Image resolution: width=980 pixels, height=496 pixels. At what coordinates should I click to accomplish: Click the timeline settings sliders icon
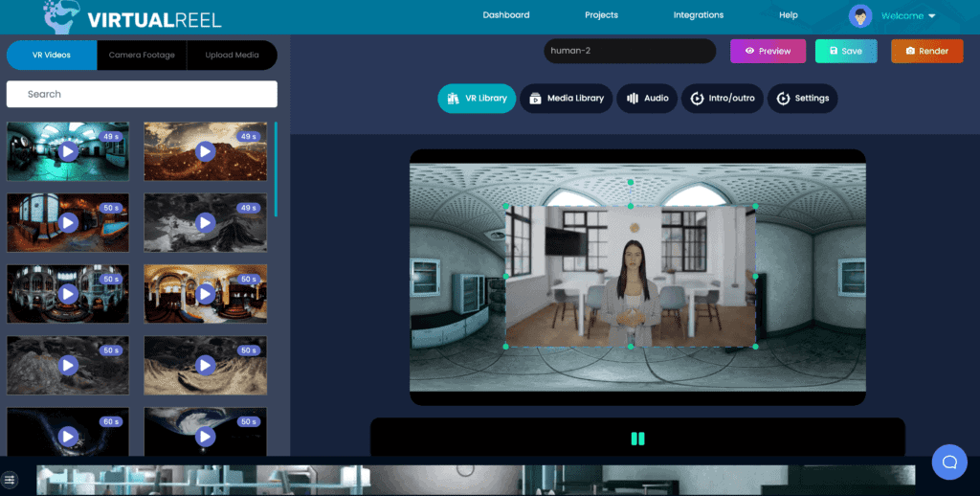10,480
